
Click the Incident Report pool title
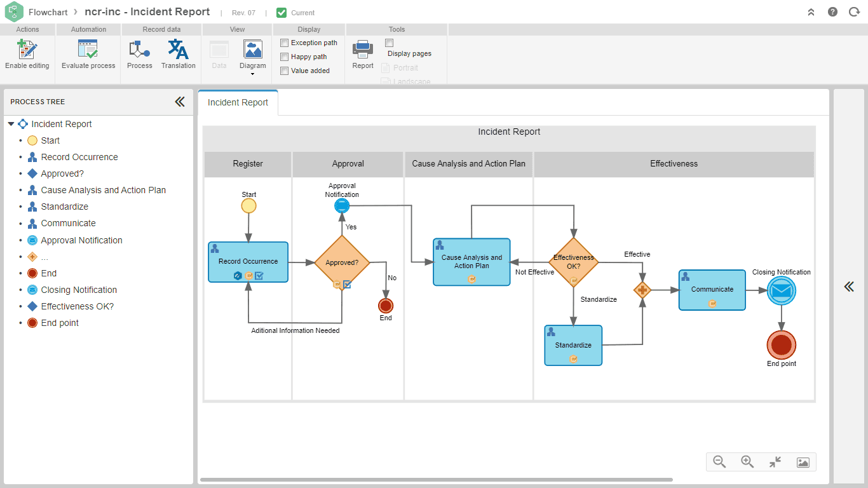tap(509, 132)
